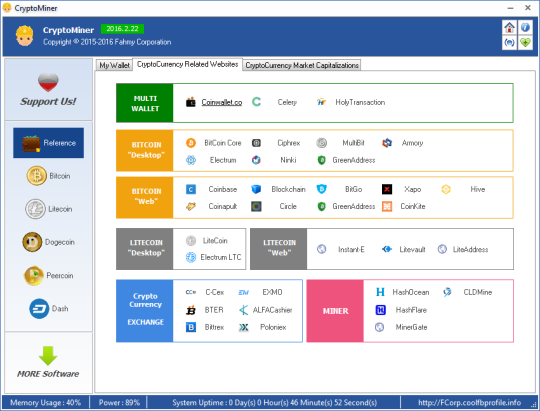
Task: Open the MultiBit wallet link
Action: 353,143
